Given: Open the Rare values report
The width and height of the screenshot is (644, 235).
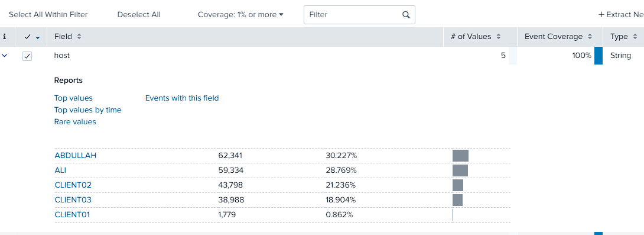Looking at the screenshot, I should pos(75,122).
